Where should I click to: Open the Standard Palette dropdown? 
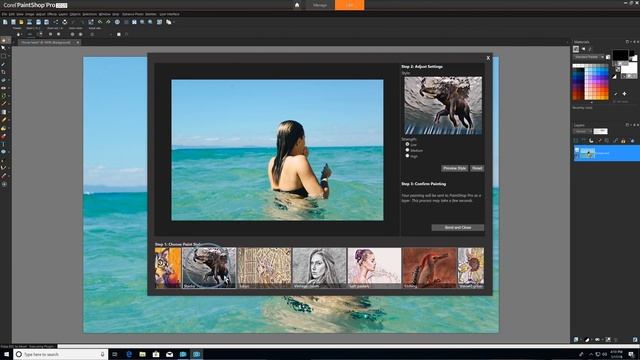pyautogui.click(x=589, y=57)
